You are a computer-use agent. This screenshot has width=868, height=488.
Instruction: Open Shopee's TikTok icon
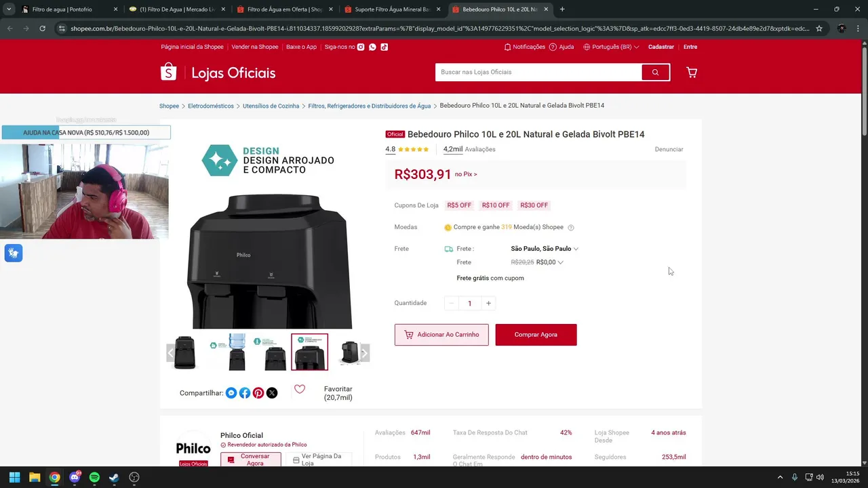[x=384, y=47]
